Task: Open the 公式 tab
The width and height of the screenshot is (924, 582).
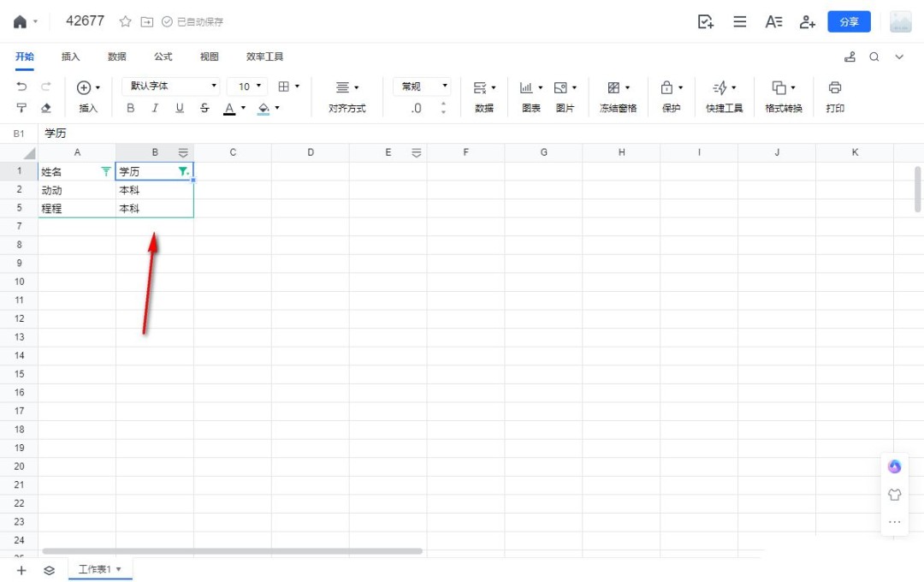Action: (x=163, y=56)
